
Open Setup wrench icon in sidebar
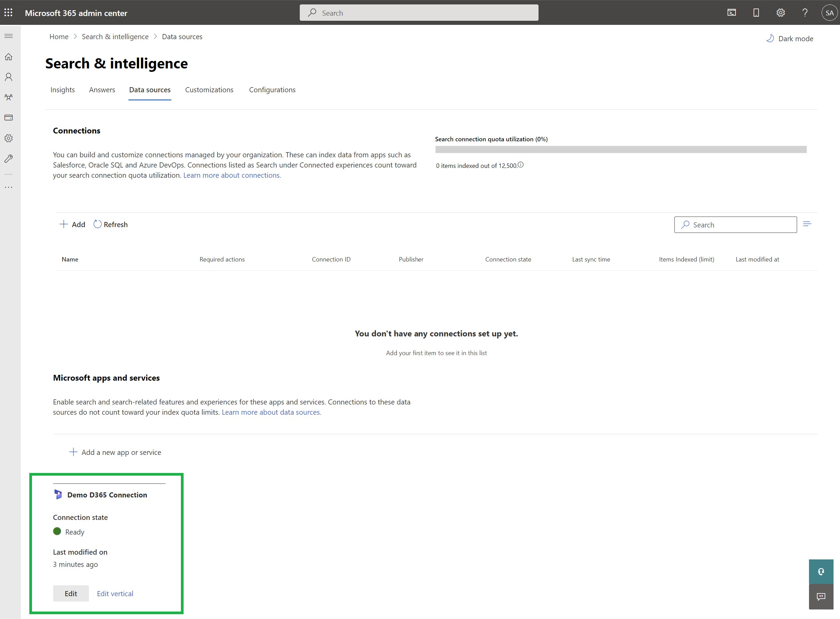tap(9, 159)
